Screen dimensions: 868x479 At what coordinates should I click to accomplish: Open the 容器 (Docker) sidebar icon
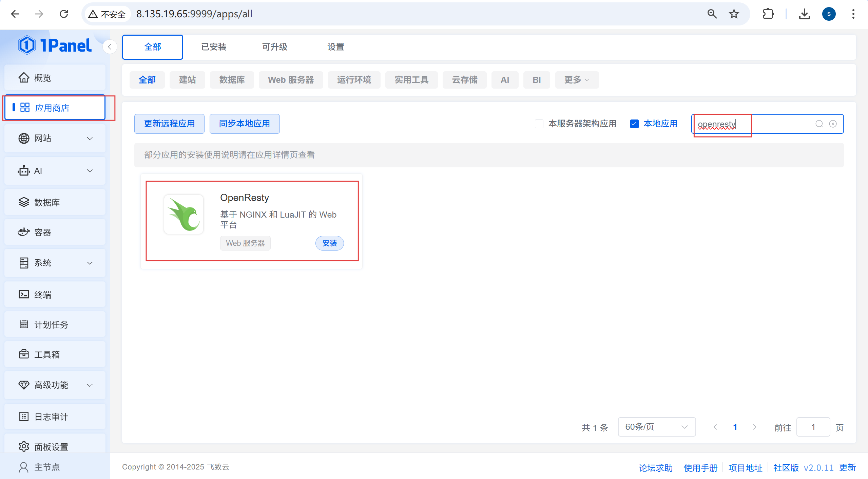pos(24,232)
